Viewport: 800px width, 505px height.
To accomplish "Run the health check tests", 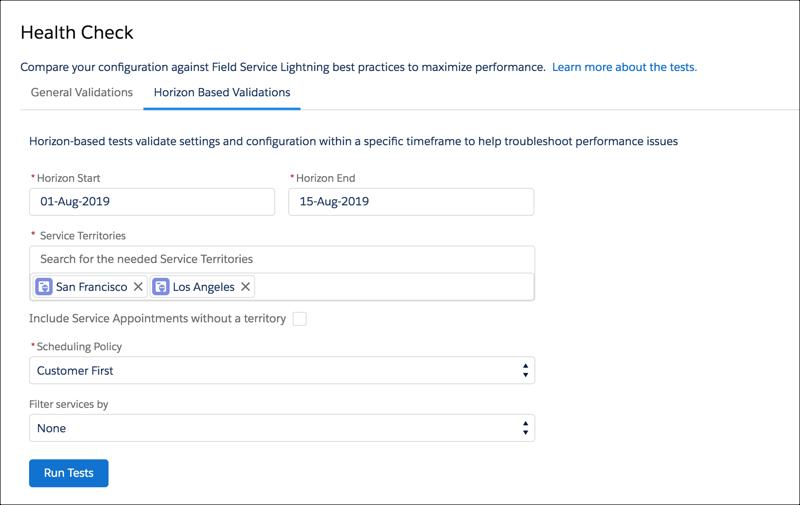I will tap(68, 473).
